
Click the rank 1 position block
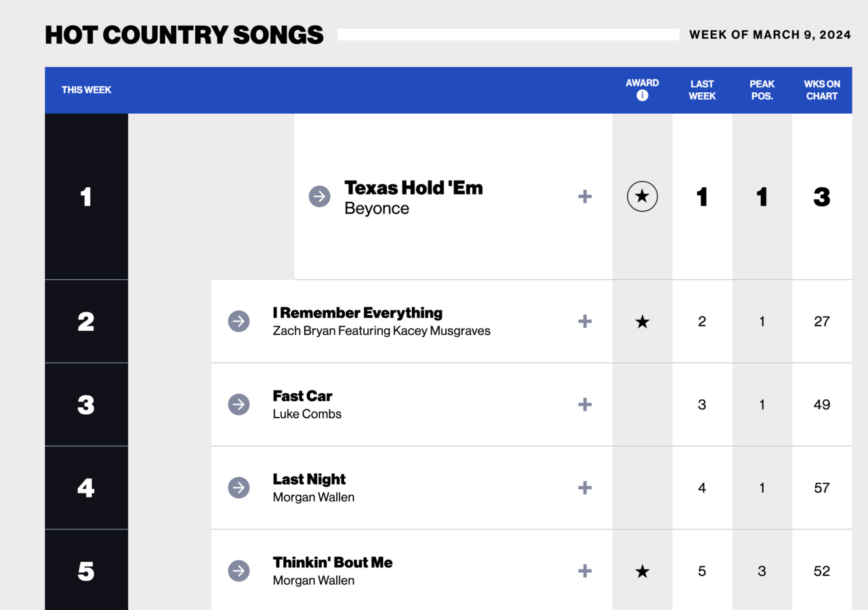tap(86, 197)
